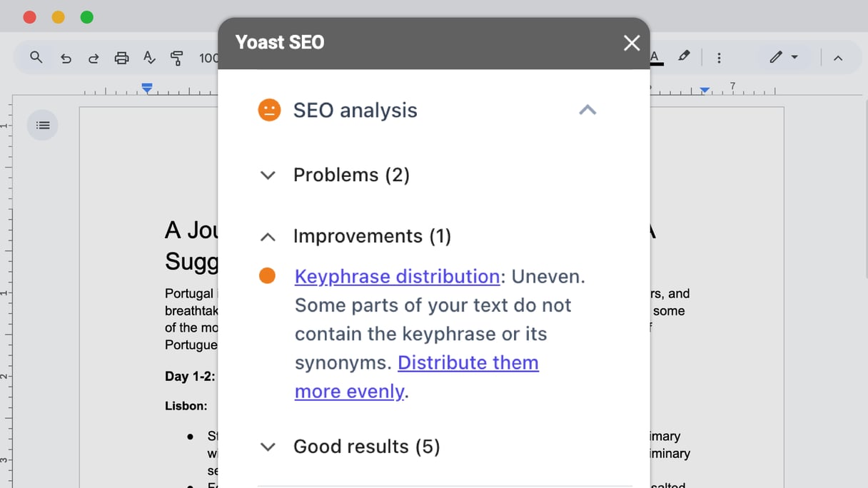
Task: Collapse the SEO analysis section
Action: point(587,110)
